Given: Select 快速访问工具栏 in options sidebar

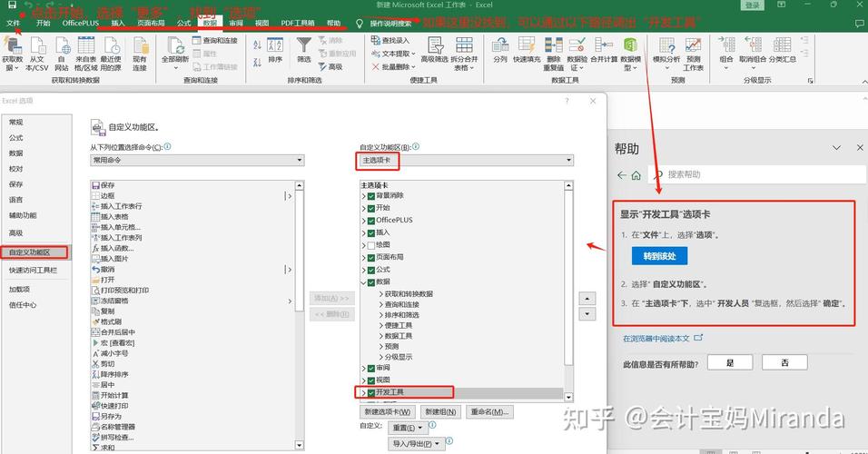Looking at the screenshot, I should pos(33,271).
